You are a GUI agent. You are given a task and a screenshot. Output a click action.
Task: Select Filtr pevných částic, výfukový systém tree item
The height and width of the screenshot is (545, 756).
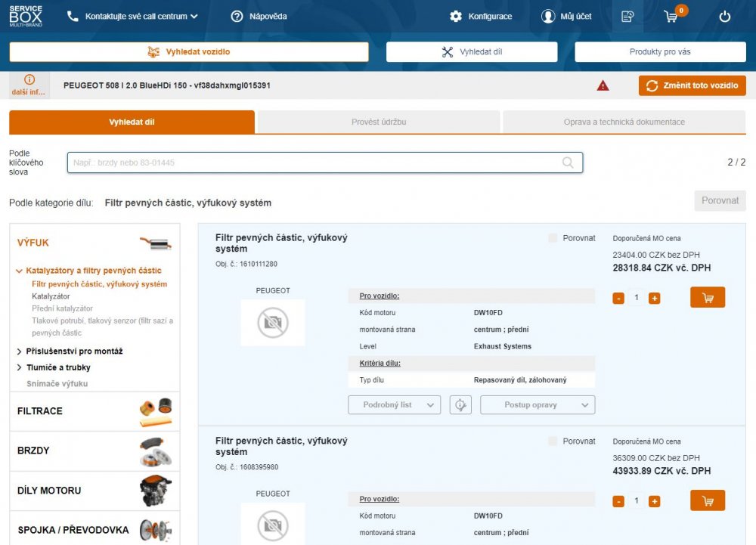pyautogui.click(x=99, y=284)
